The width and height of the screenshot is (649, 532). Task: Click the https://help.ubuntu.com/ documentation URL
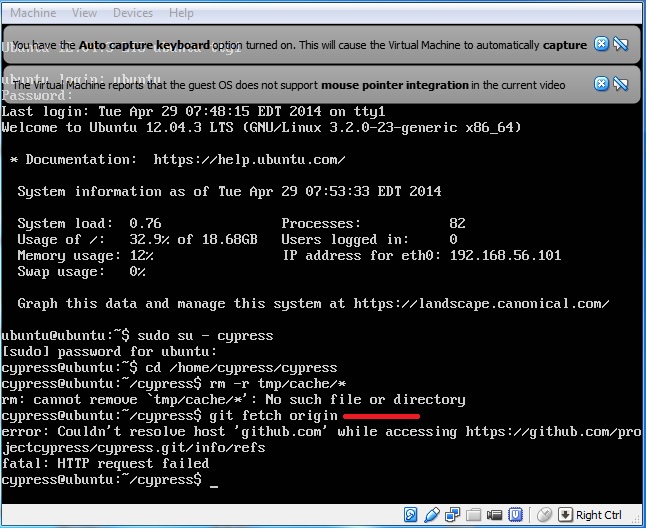pyautogui.click(x=249, y=160)
